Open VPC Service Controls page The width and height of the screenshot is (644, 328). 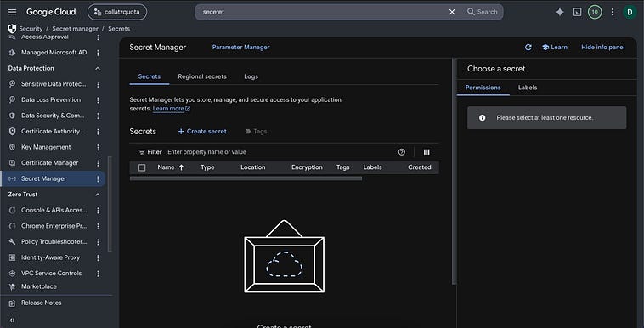(x=51, y=274)
